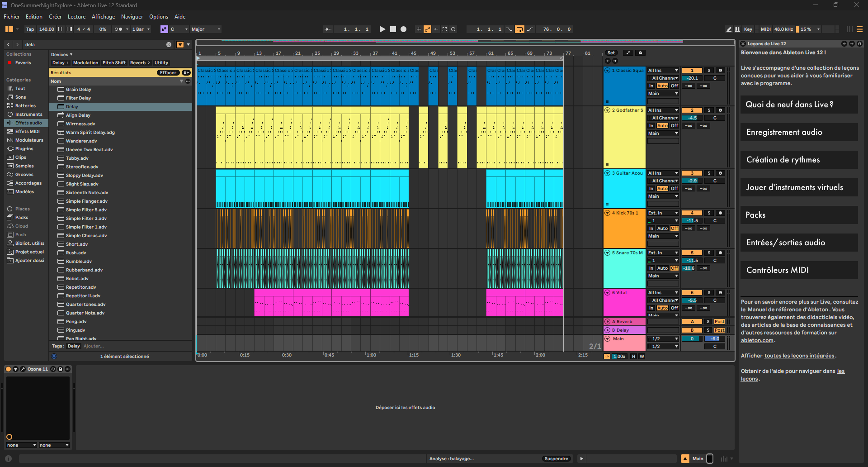Toggle Follow playback button
Viewport: 868px width, 467px height.
point(327,29)
